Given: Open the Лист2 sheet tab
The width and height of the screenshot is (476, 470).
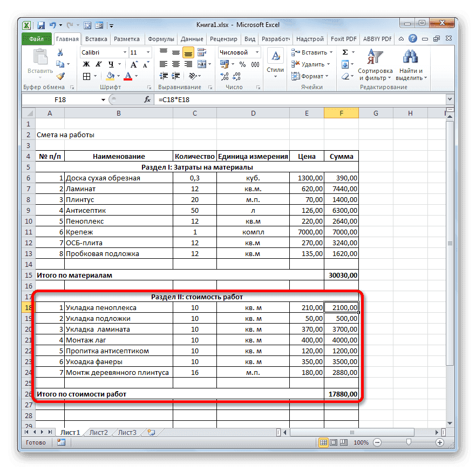Looking at the screenshot, I should pos(98,432).
